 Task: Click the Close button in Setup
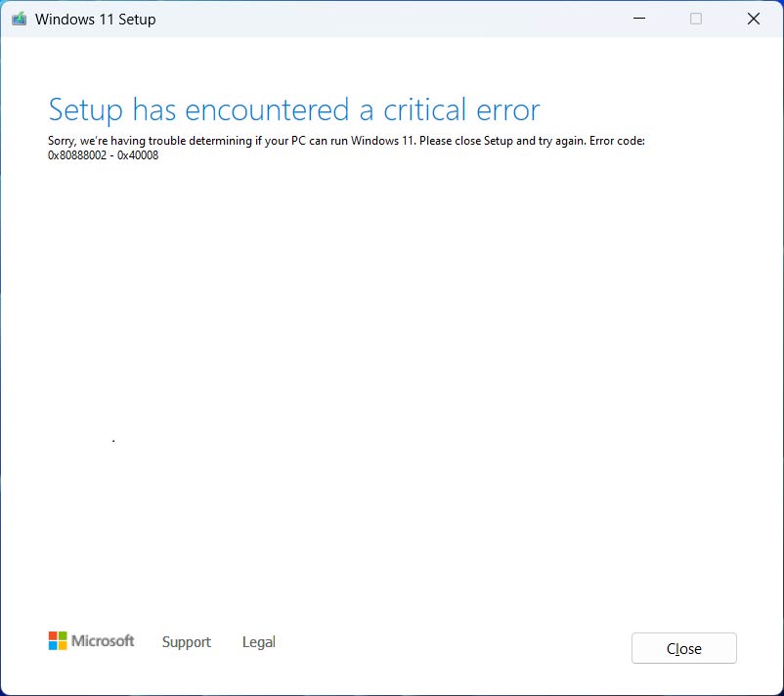pyautogui.click(x=683, y=648)
